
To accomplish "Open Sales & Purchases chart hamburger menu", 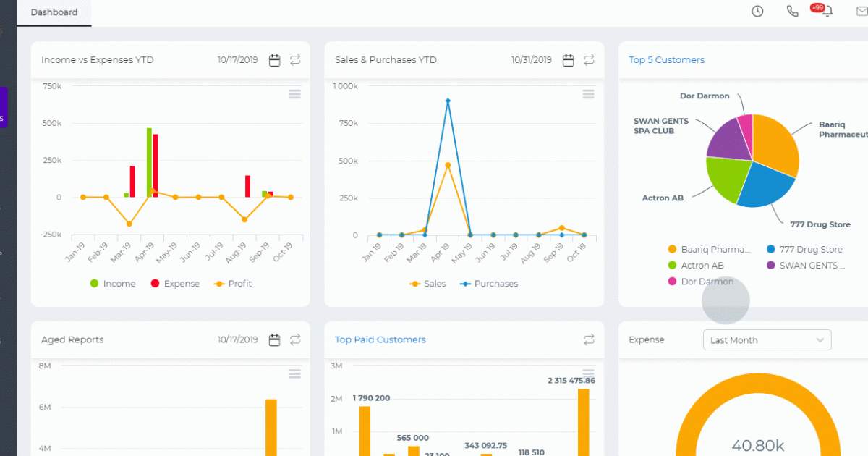I will coord(588,94).
